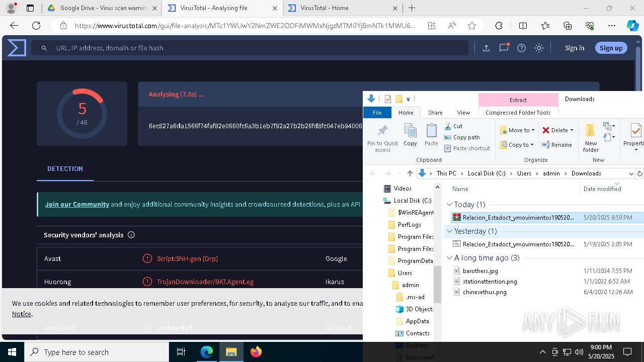Expand the address bar path dropdown
644x362 pixels.
tap(631, 173)
